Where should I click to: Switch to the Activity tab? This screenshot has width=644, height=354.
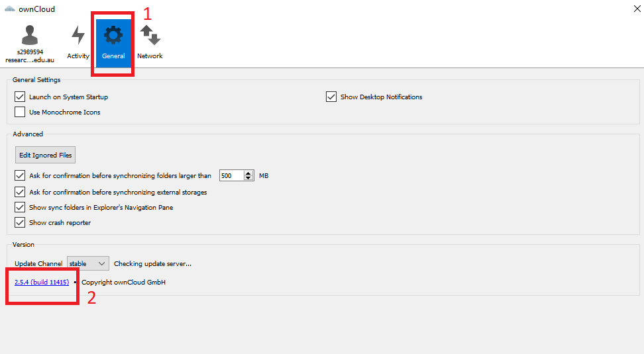[78, 44]
